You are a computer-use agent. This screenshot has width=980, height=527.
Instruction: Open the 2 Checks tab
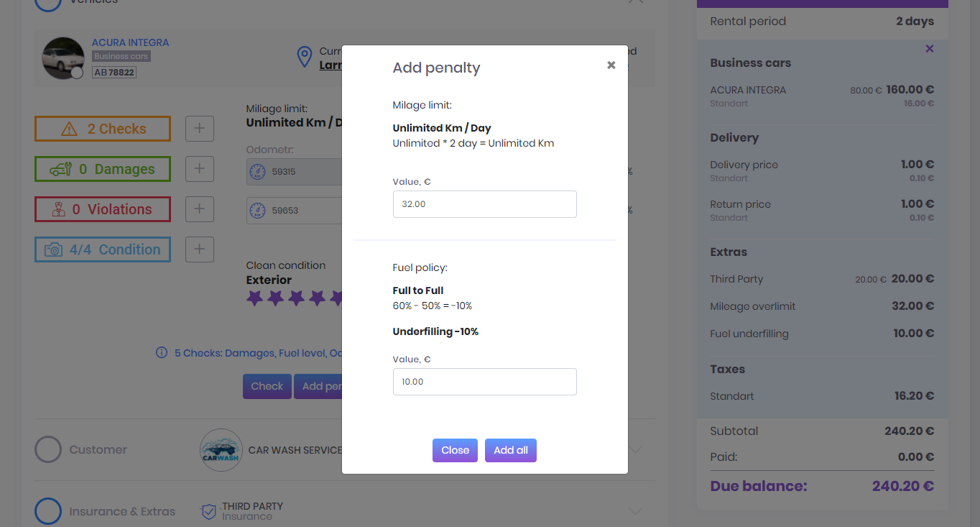click(x=103, y=129)
